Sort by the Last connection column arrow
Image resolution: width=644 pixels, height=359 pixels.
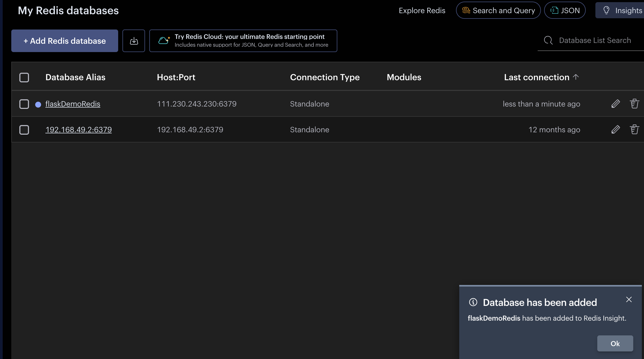pyautogui.click(x=576, y=77)
